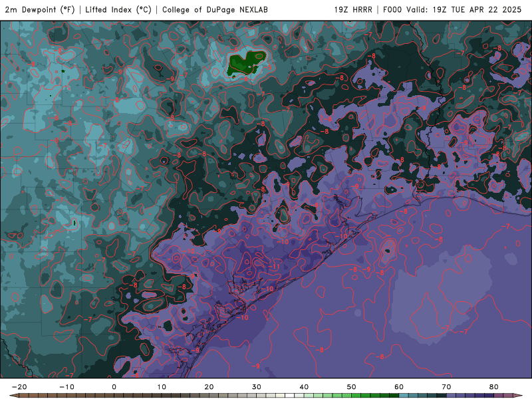Click the "College of DuPage NEXLAB" label
The height and width of the screenshot is (399, 532).
click(x=215, y=10)
